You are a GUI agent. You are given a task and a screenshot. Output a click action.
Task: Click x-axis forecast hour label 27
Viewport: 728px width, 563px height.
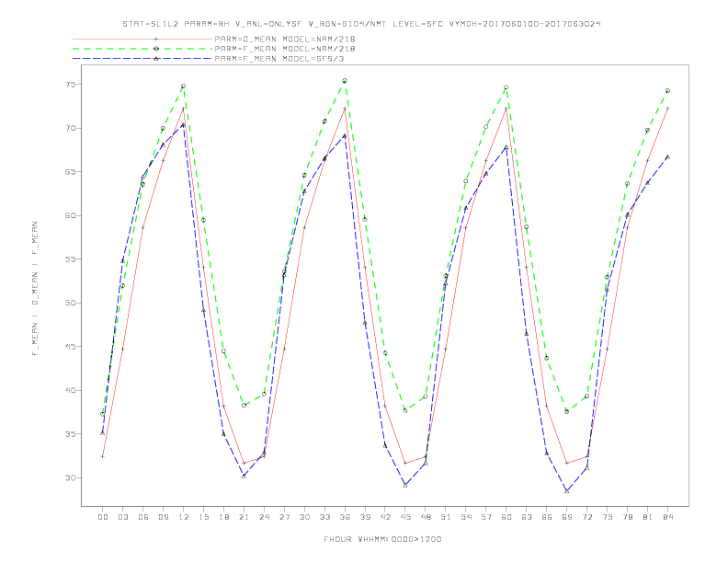coord(284,517)
